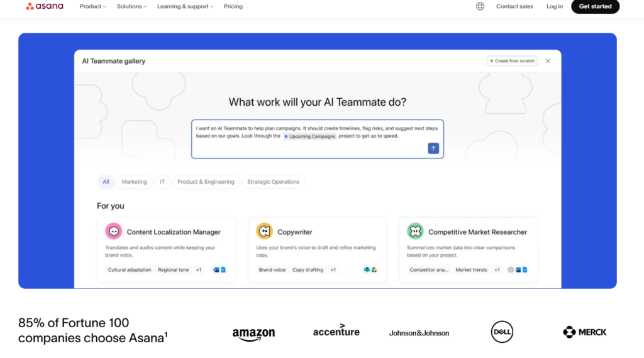Click the Brand voice tag

[272, 270]
